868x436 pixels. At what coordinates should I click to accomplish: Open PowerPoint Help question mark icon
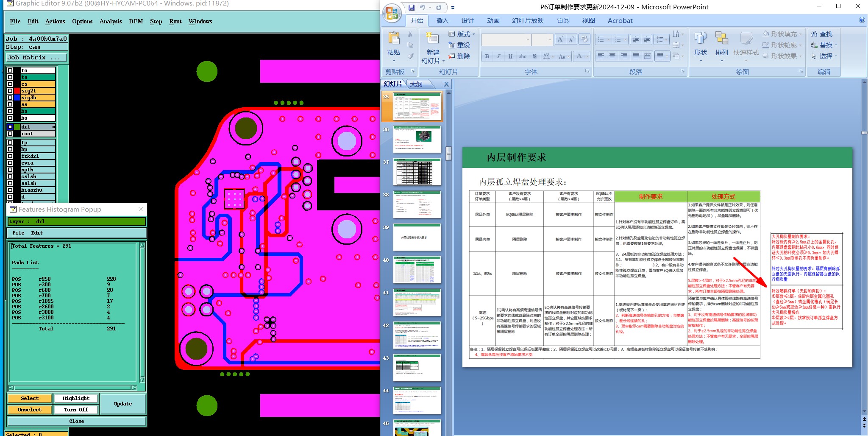click(862, 20)
